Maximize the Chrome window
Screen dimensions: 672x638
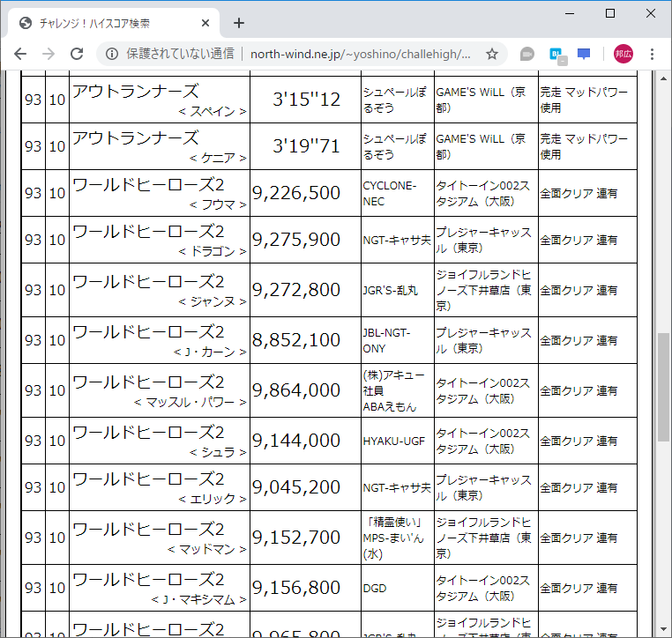click(610, 14)
